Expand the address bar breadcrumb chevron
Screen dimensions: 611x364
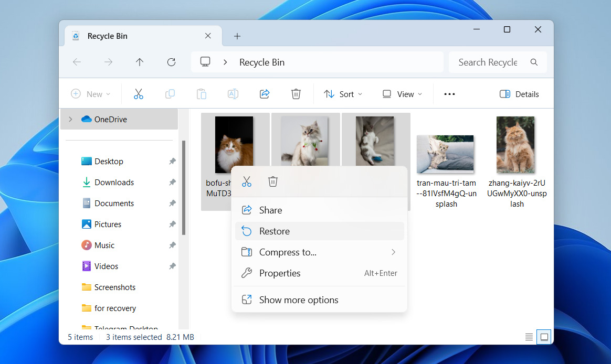(x=225, y=62)
